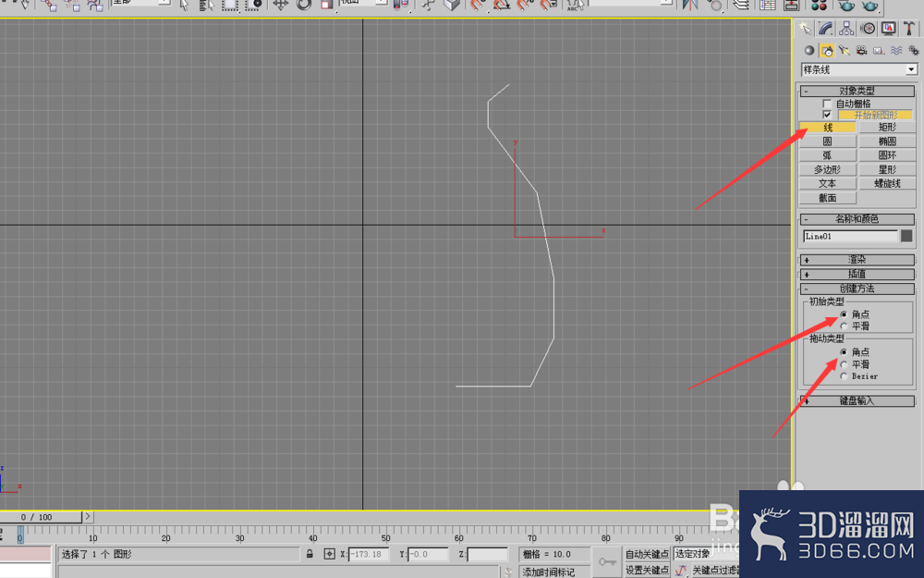Select 角点 under 初始类型
This screenshot has width=924, height=578.
point(844,314)
